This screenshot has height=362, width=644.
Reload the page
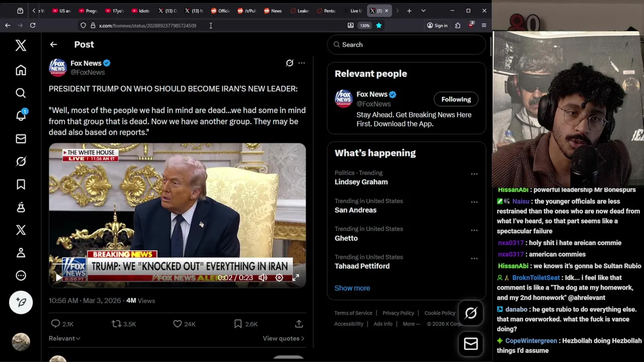(33, 25)
